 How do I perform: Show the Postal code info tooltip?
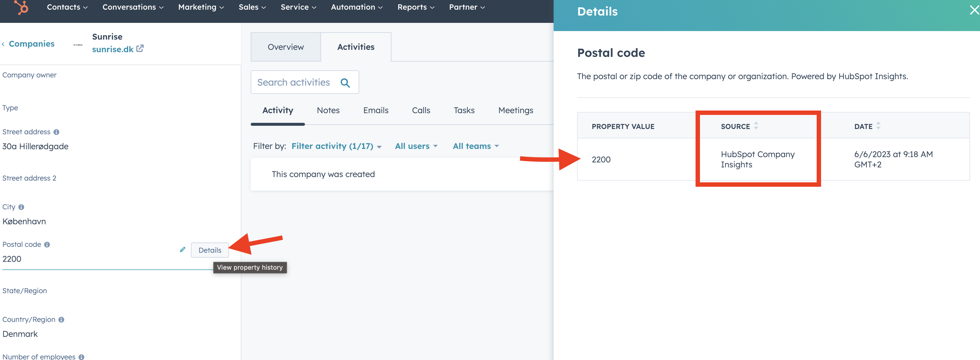[47, 244]
